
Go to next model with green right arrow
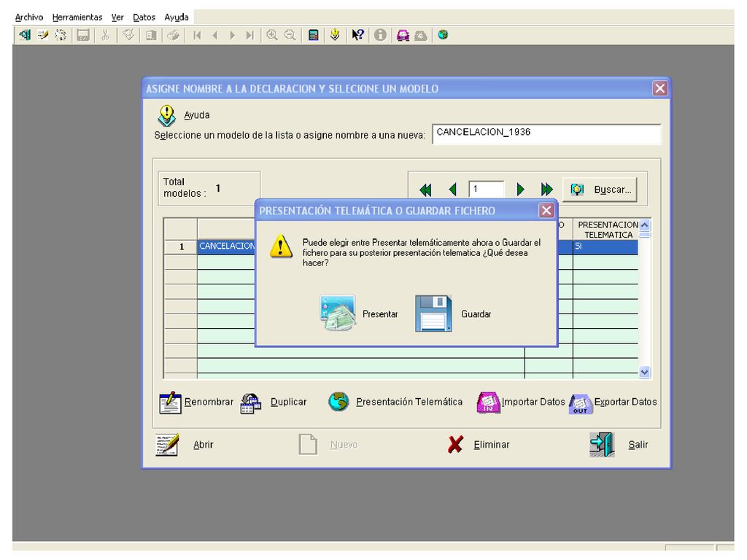click(x=520, y=190)
